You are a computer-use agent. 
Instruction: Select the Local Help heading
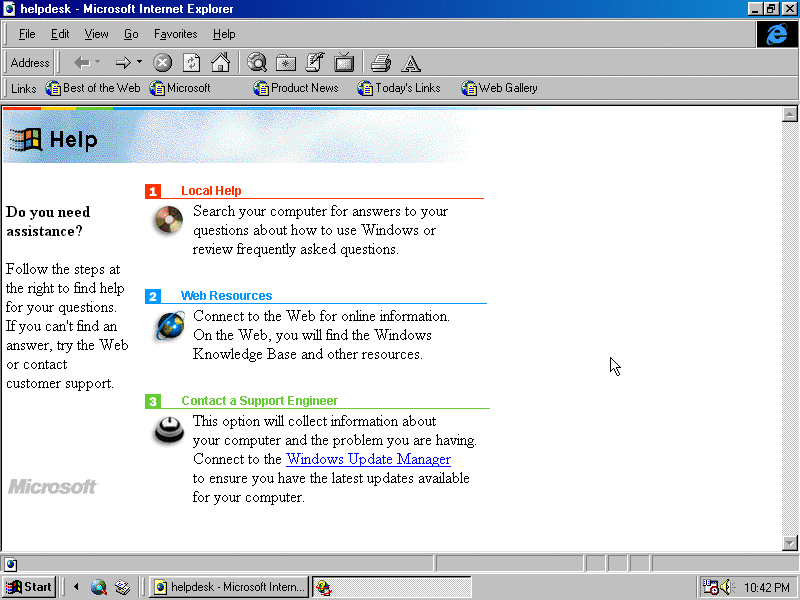pos(211,191)
